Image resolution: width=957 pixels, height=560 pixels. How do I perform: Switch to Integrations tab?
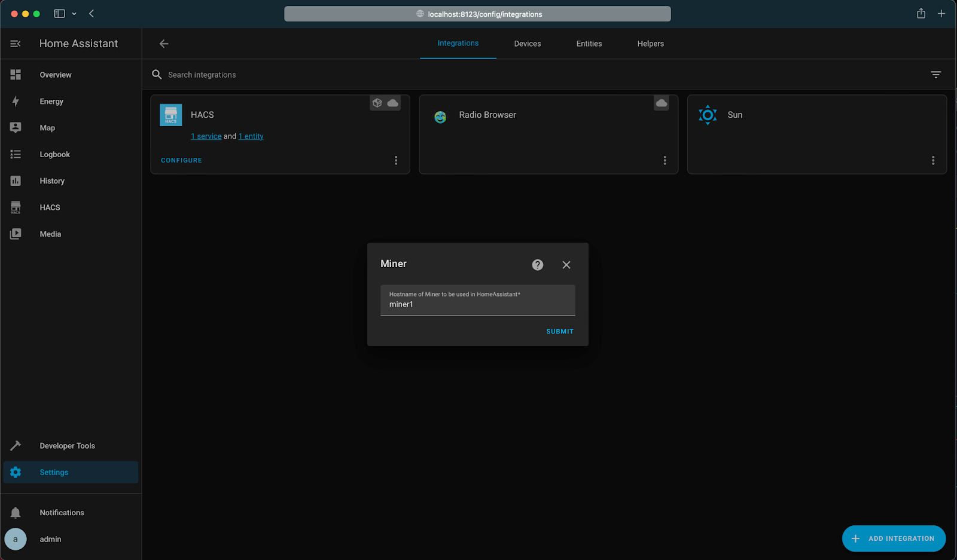(458, 44)
